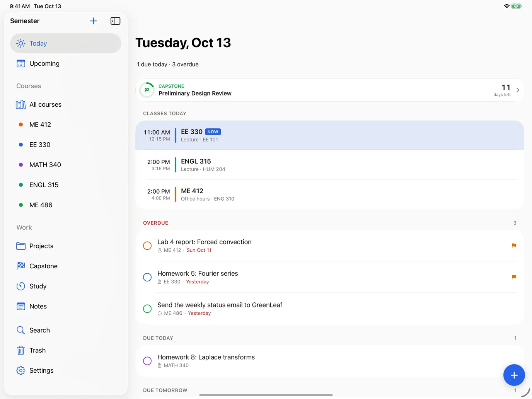
Task: Click the calendar icon for Upcoming
Action: (21, 63)
